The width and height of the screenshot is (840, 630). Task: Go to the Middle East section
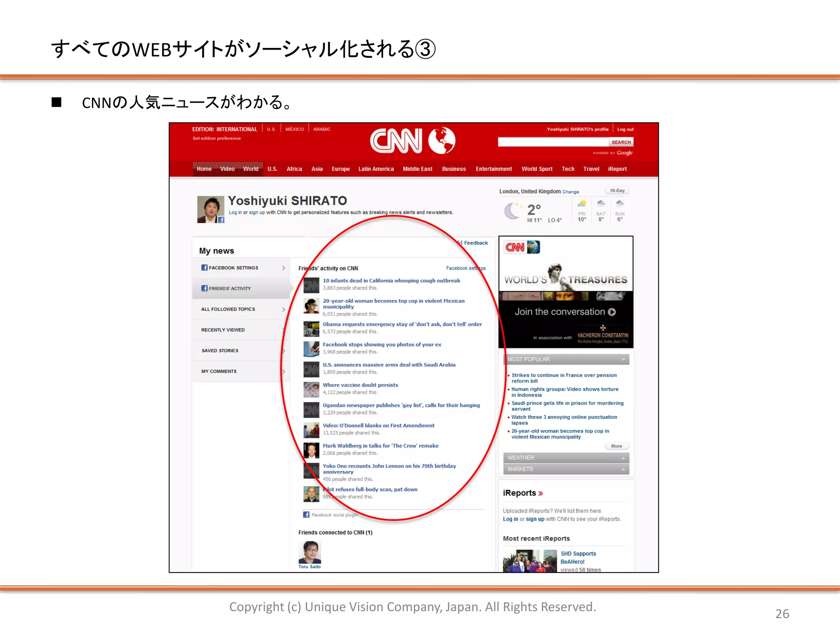pos(418,169)
